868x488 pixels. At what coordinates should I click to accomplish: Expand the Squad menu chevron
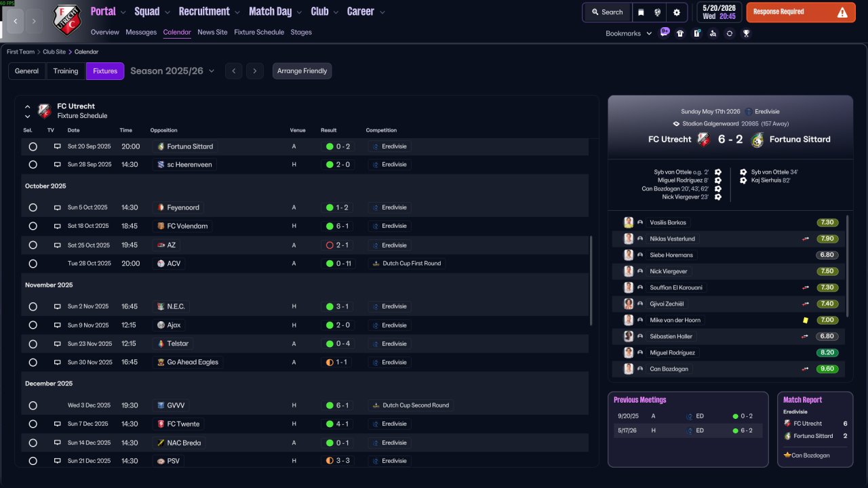pyautogui.click(x=167, y=12)
